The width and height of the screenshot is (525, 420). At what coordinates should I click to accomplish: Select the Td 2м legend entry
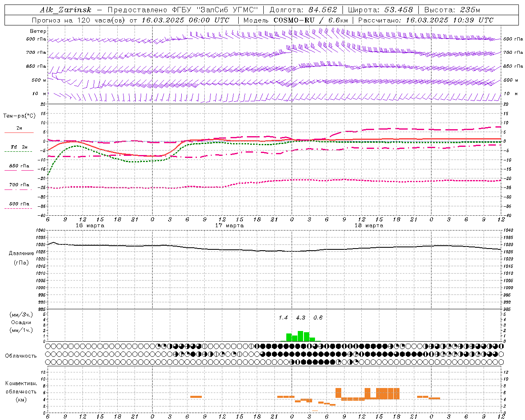point(19,147)
